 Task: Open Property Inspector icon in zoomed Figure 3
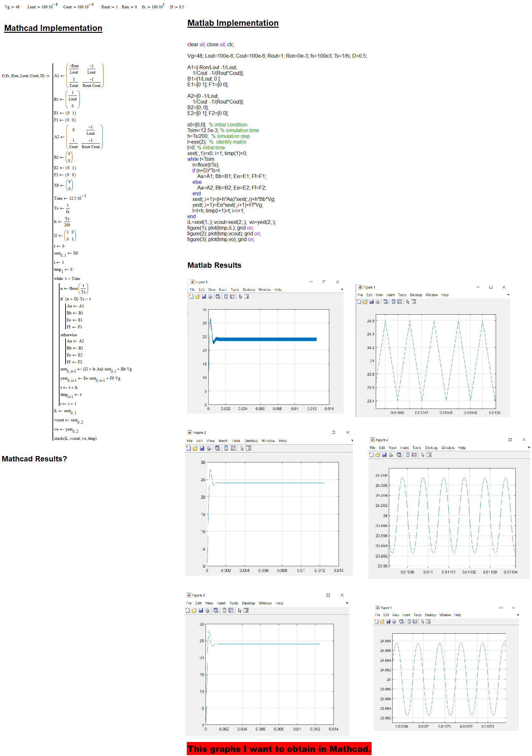pos(428,622)
